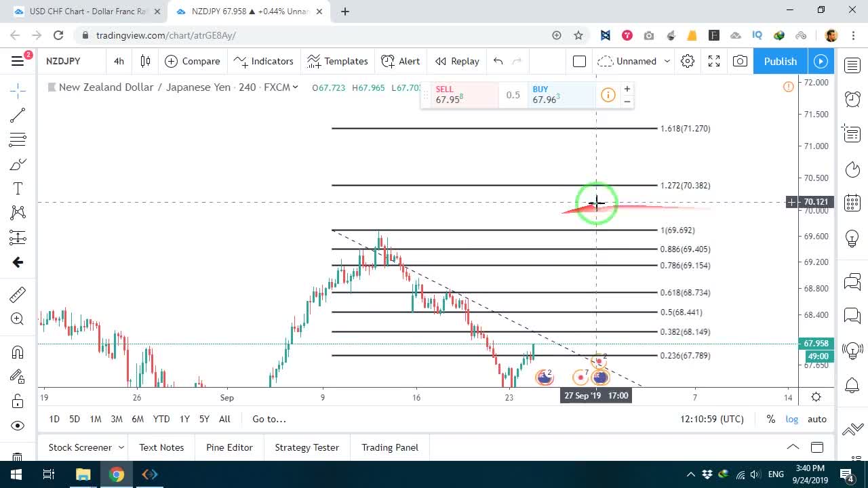
Task: Open the ideas lightbulb panel
Action: (x=852, y=238)
